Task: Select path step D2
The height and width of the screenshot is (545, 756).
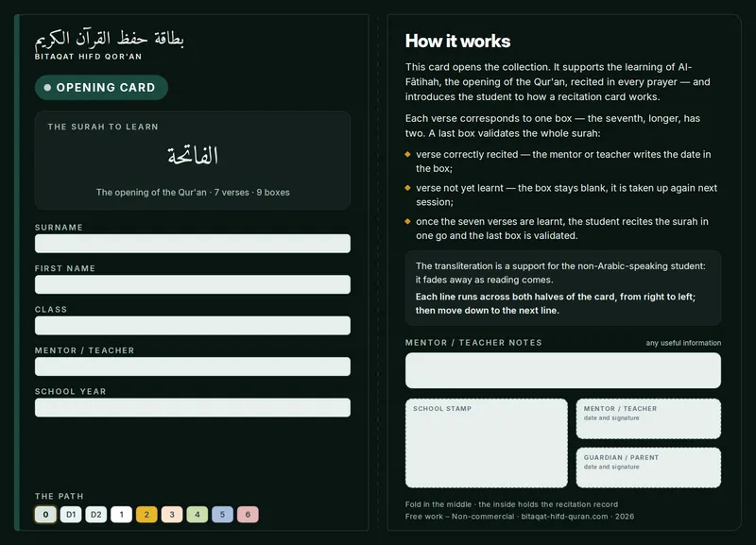Action: (96, 514)
